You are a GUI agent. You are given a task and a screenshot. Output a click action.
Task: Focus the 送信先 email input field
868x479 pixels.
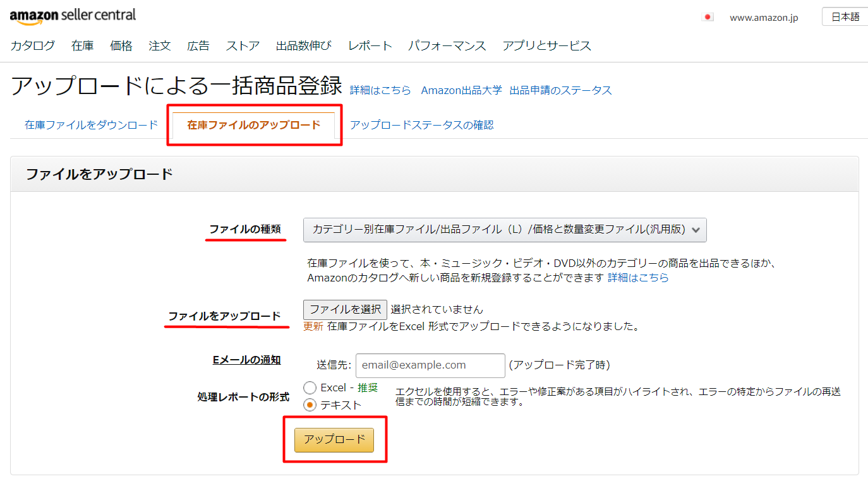pos(430,365)
